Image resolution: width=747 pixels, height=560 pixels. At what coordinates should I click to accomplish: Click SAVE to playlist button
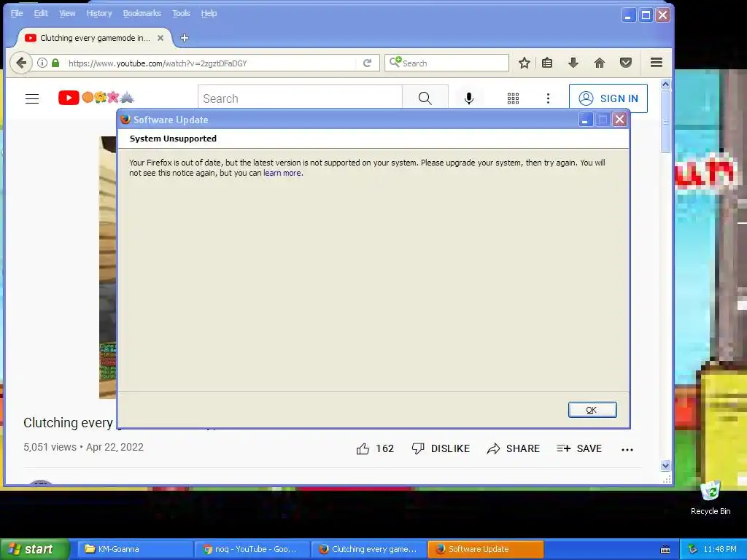click(578, 448)
